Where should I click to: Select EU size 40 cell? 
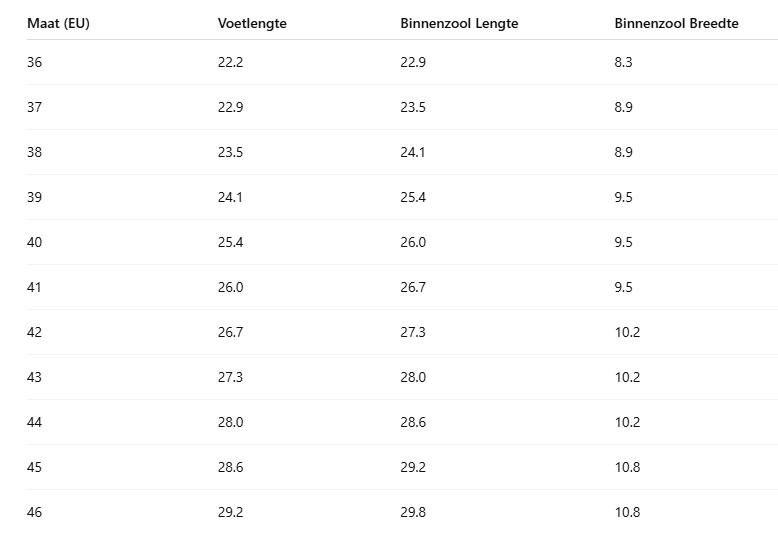pos(35,242)
